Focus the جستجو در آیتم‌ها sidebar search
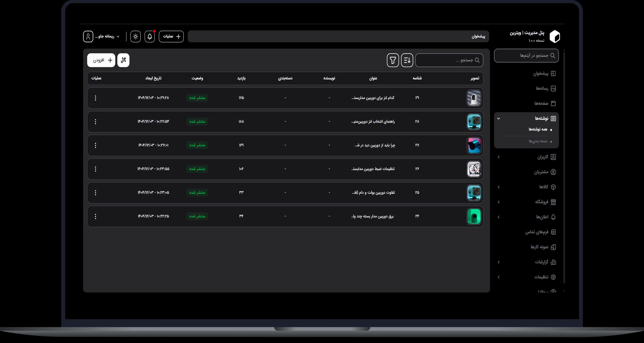The image size is (644, 343). 526,56
